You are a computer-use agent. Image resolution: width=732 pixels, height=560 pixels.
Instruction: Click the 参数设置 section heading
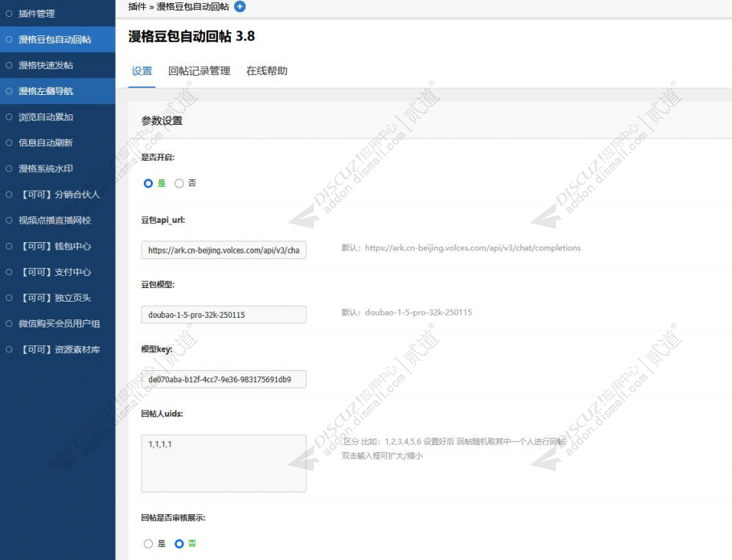tap(162, 121)
